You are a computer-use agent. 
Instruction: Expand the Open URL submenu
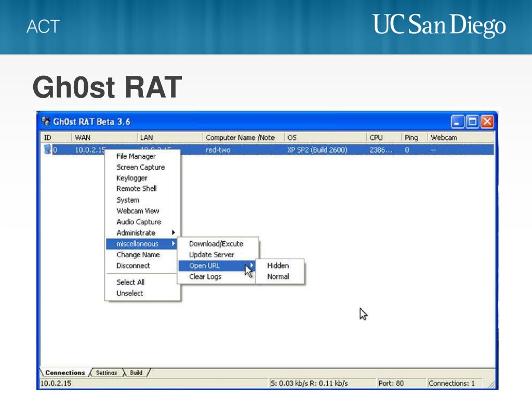217,265
